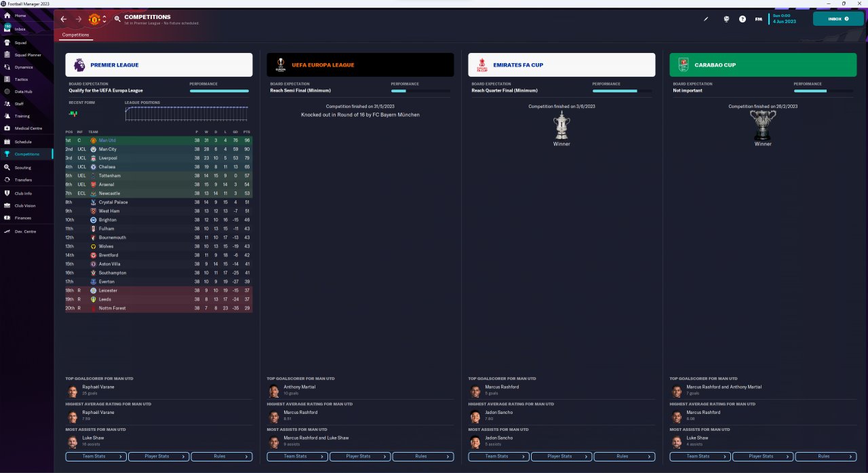Open the globe world icon

click(x=726, y=19)
